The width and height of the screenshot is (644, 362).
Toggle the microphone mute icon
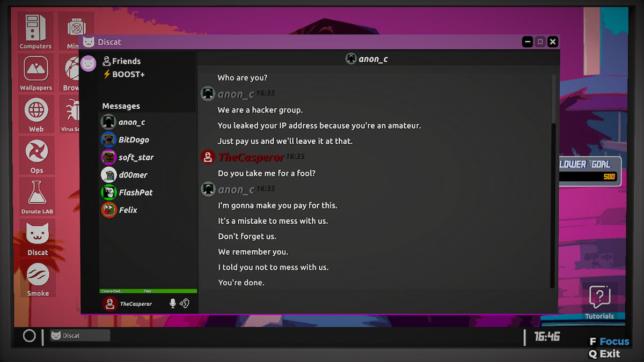(x=173, y=304)
